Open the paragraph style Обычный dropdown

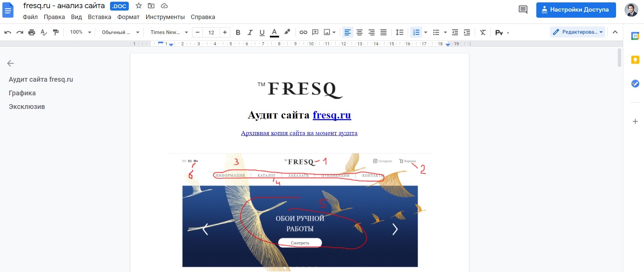(x=121, y=32)
